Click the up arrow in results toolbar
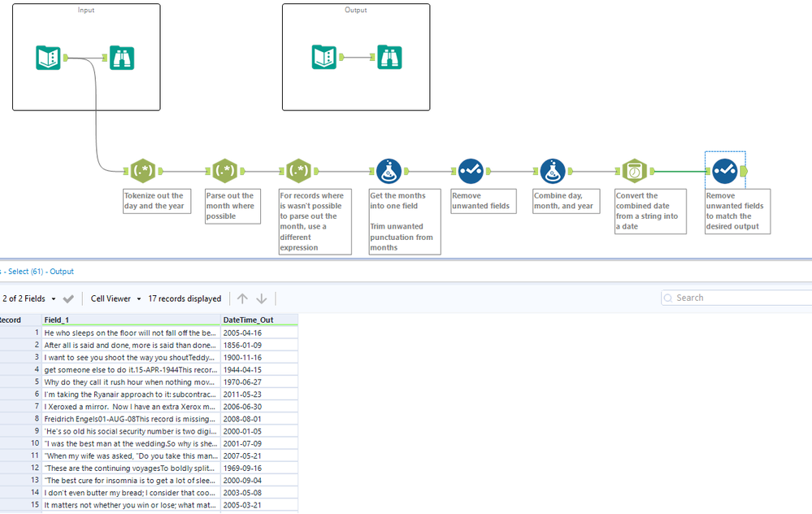Screen dimensions: 812x514 click(242, 298)
